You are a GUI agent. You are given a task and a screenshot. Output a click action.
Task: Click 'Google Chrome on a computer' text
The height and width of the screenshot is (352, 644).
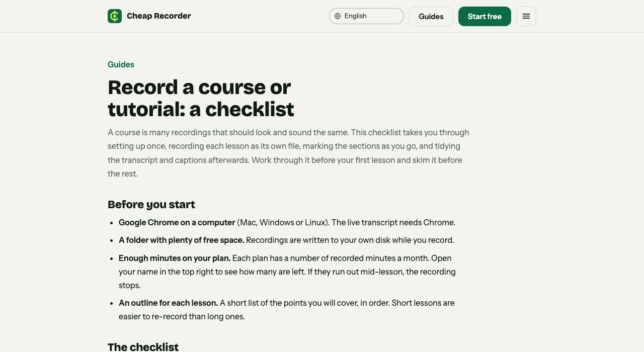click(177, 222)
